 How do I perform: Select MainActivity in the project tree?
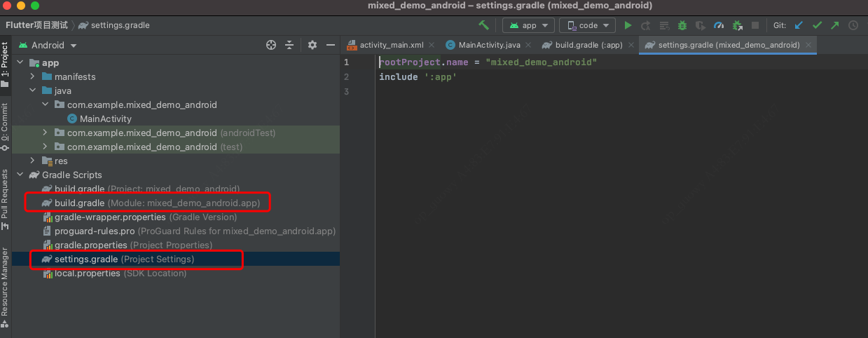point(105,119)
